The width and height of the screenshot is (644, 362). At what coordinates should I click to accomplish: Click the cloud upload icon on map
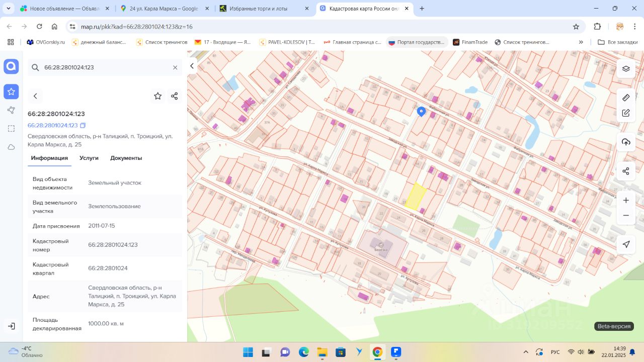[x=626, y=142]
